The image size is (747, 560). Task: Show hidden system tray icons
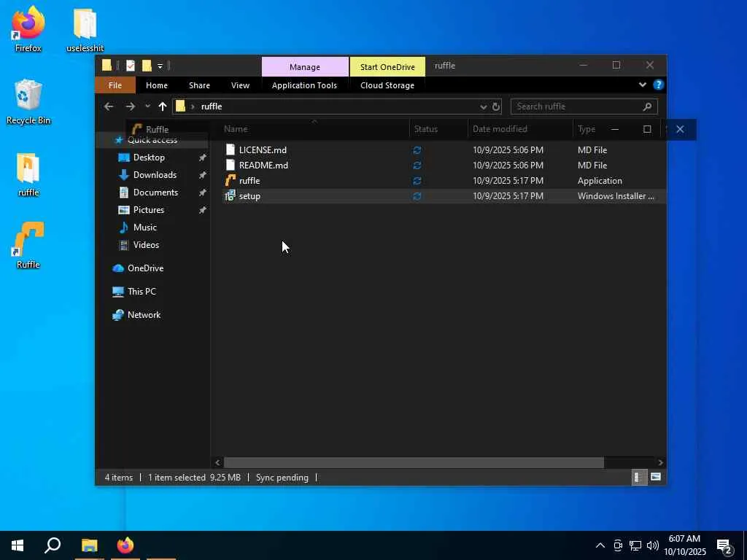pos(600,545)
